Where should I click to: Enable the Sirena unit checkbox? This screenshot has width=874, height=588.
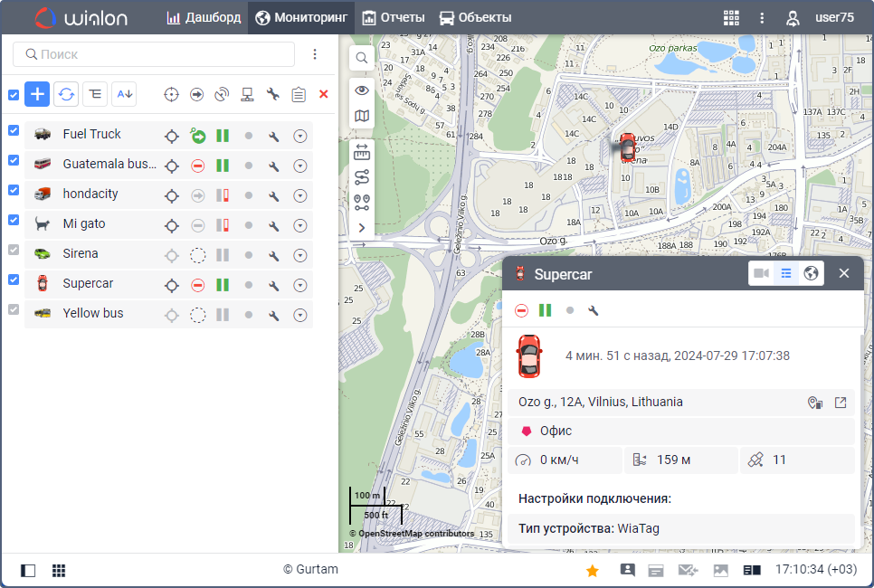(14, 251)
